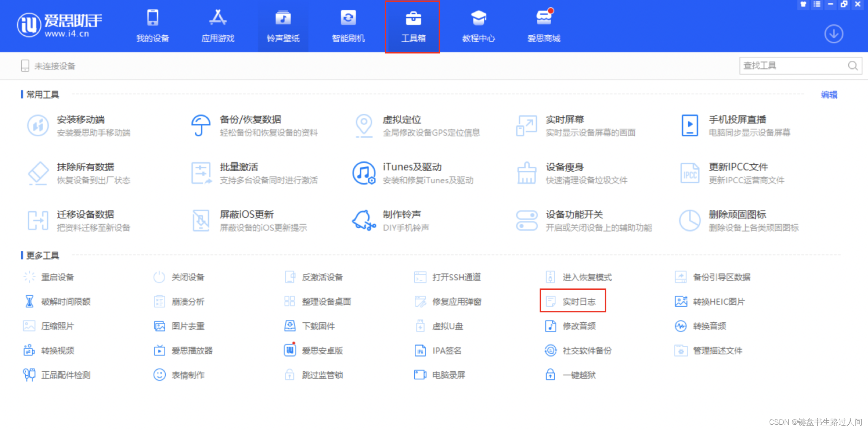The width and height of the screenshot is (868, 430).
Task: Open 设备功能开关 toggle icon
Action: click(x=527, y=221)
